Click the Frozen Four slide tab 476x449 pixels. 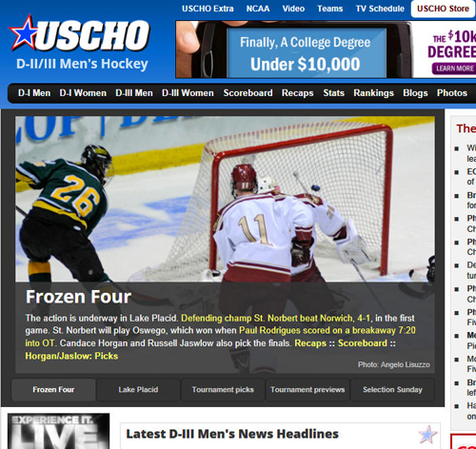tap(53, 389)
